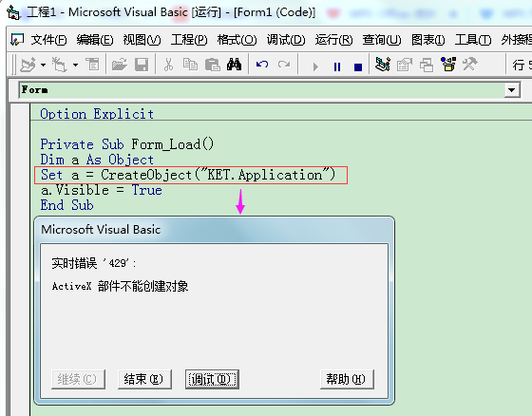This screenshot has height=416, width=532.
Task: Open the 文件(F) menu
Action: click(x=48, y=40)
